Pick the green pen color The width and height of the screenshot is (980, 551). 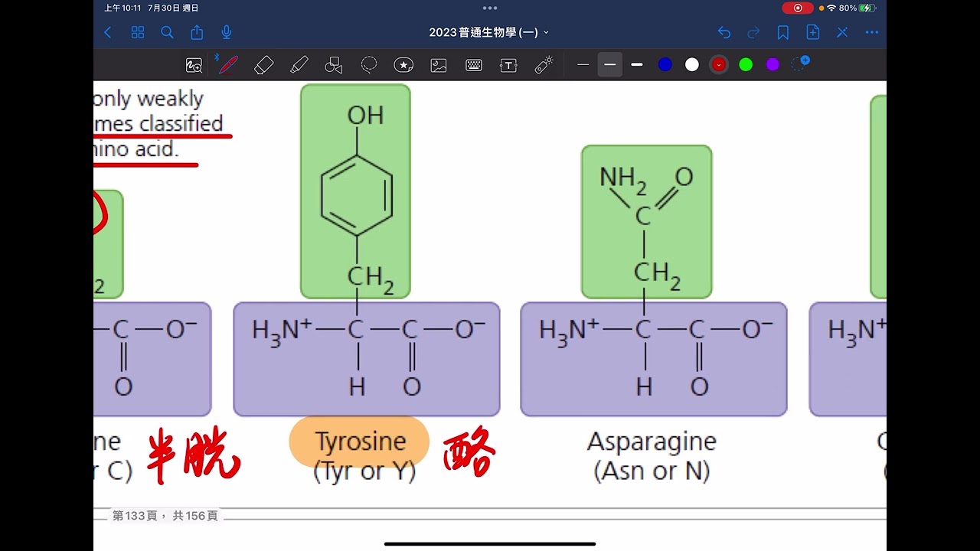(x=746, y=65)
